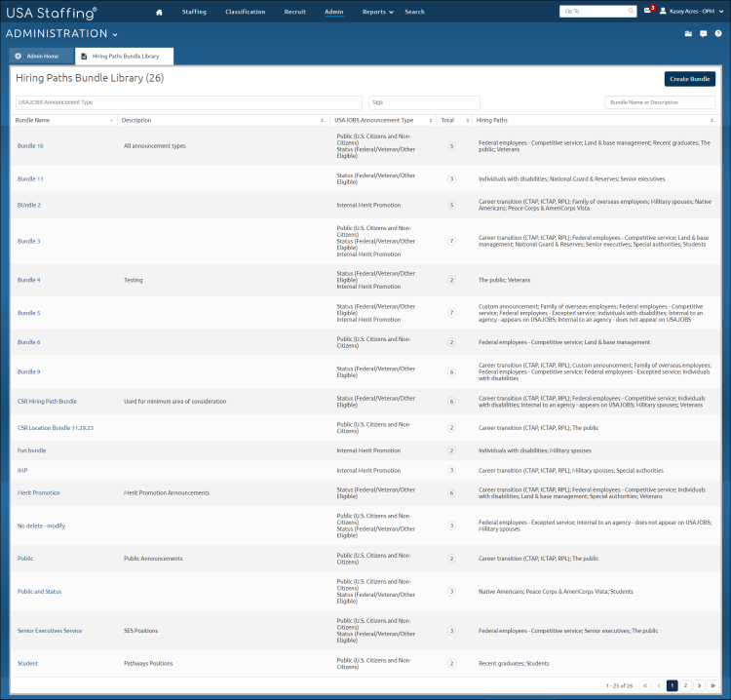Open the chat feedback icon
The height and width of the screenshot is (700, 731).
(x=704, y=33)
